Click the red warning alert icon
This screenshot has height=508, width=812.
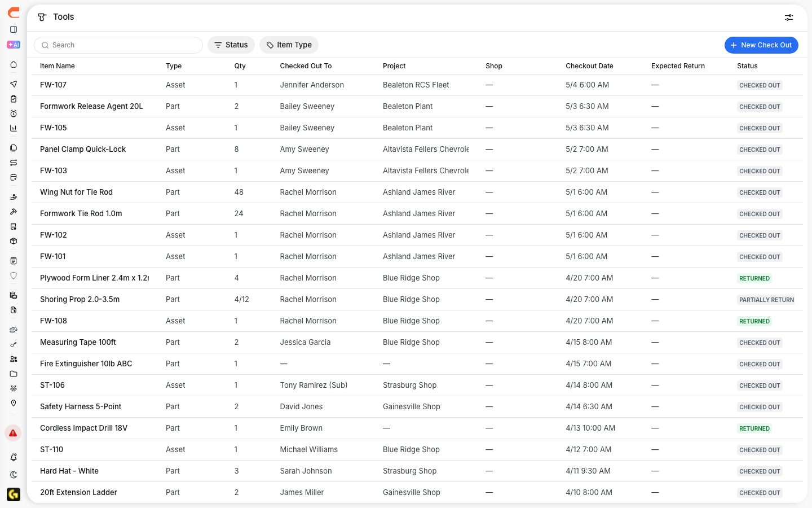13,433
